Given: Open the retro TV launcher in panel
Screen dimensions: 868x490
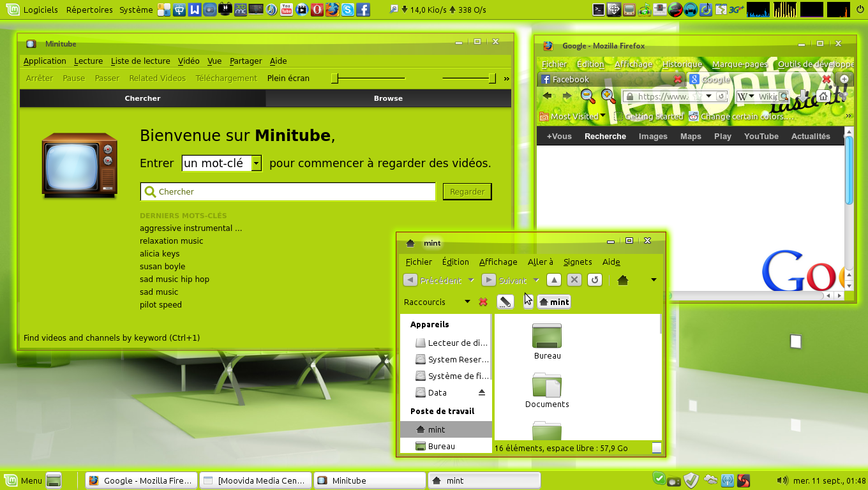Looking at the screenshot, I should (629, 10).
